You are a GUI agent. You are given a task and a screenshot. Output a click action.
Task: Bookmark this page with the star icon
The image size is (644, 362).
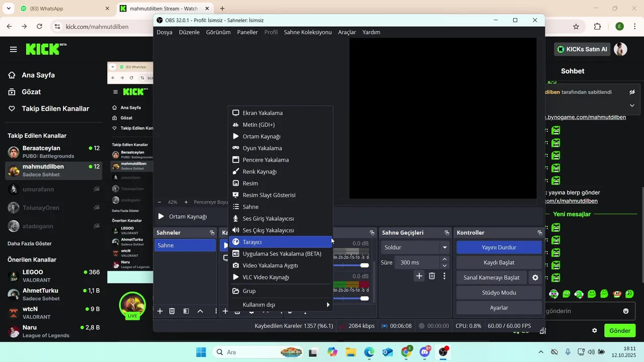576,27
